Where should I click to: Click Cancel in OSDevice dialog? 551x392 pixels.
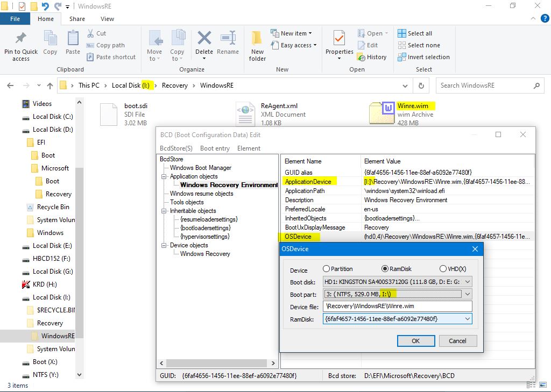pyautogui.click(x=457, y=340)
